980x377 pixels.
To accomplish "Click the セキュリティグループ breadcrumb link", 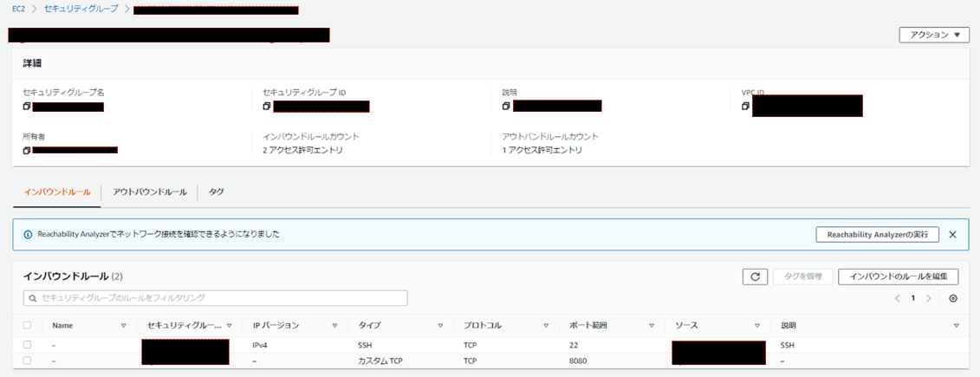I will [80, 9].
